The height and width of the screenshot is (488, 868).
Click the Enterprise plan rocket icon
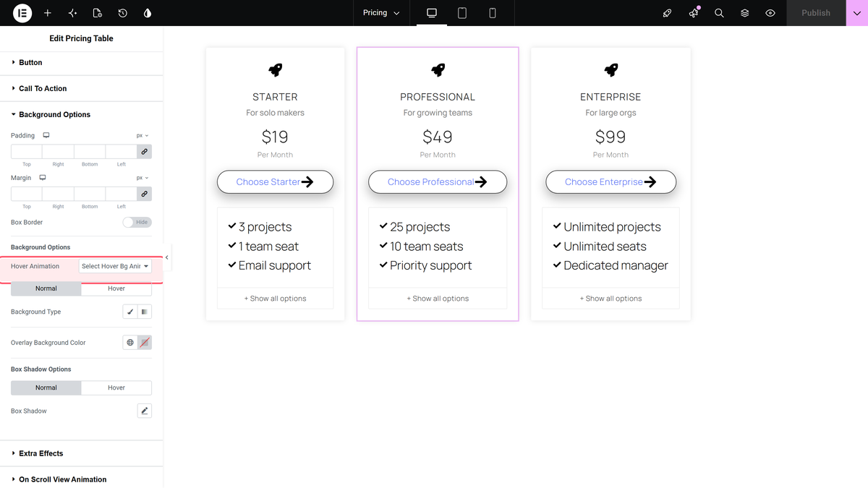tap(611, 69)
